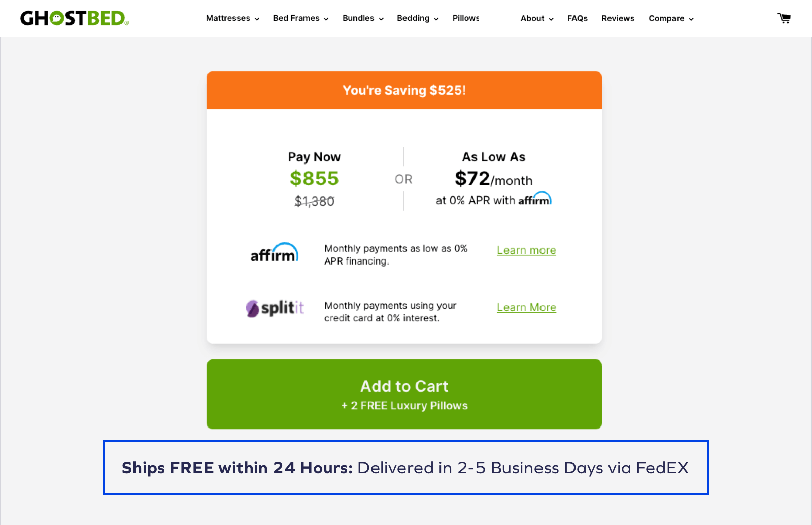The height and width of the screenshot is (525, 812).
Task: Click the Affirm logo beside 0% APR
Action: tap(534, 200)
